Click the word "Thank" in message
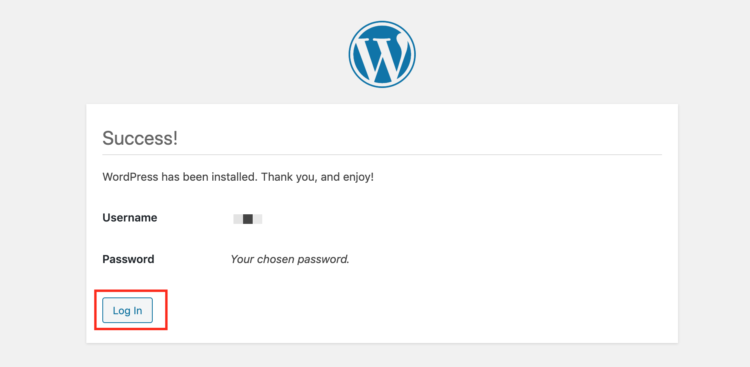Image resolution: width=750 pixels, height=367 pixels. pos(275,177)
